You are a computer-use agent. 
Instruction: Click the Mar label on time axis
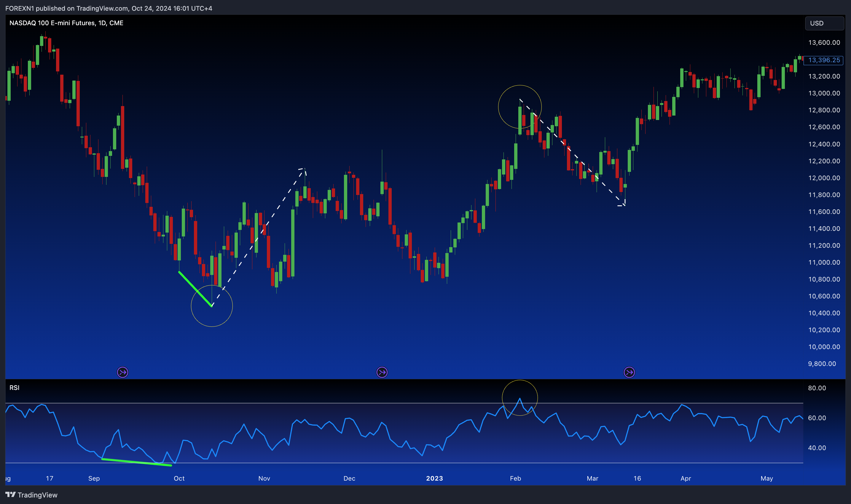pos(592,478)
